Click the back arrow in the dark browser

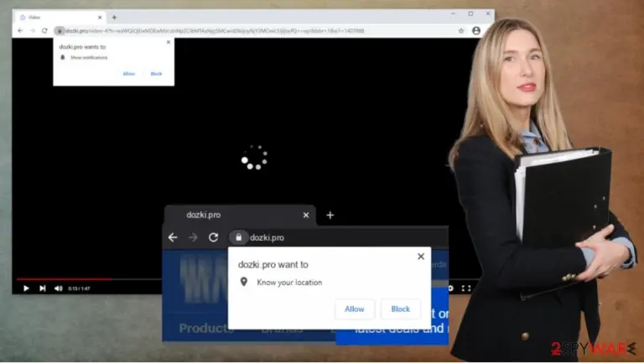pyautogui.click(x=173, y=237)
